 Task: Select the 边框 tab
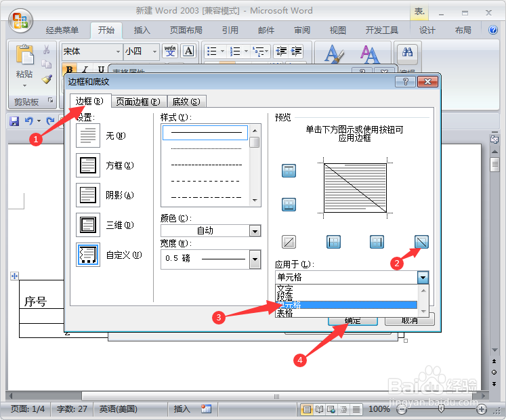click(x=89, y=101)
